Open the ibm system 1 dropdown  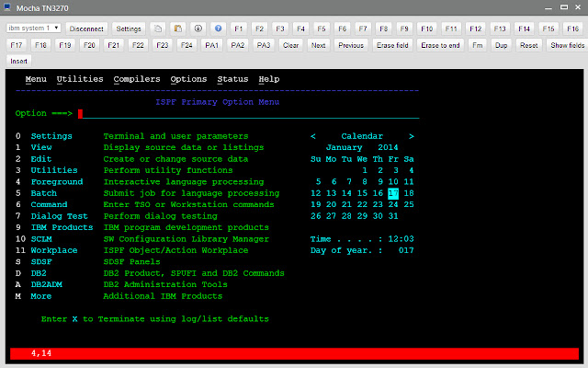(x=34, y=29)
